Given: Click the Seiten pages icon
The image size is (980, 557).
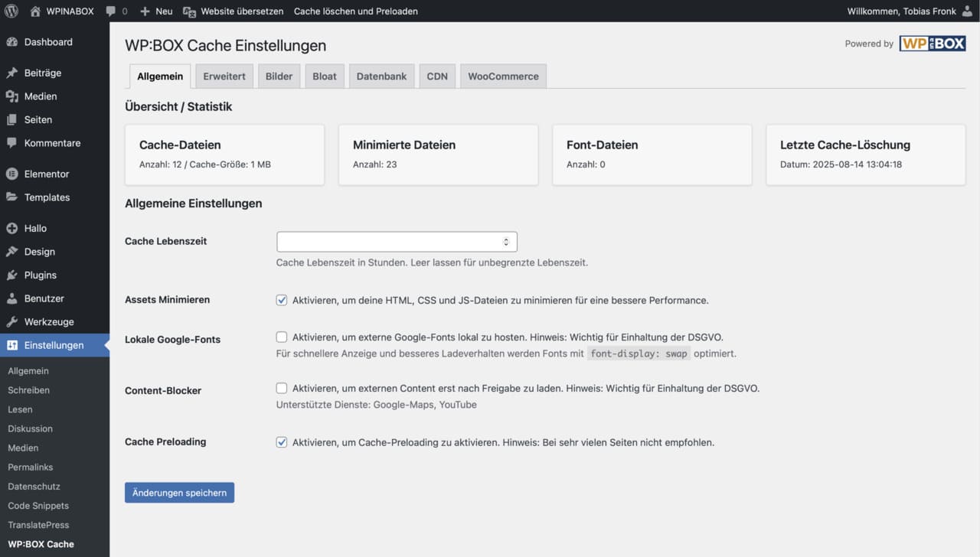Looking at the screenshot, I should click(11, 119).
